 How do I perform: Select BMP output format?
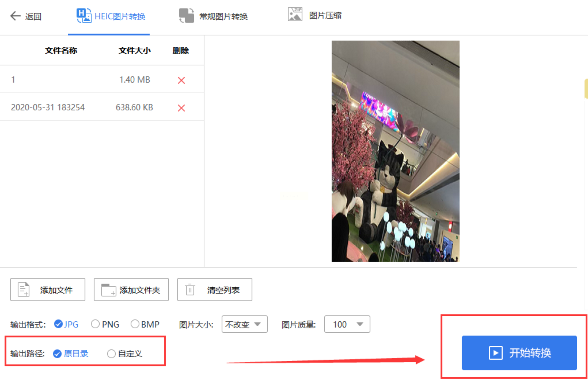point(135,324)
